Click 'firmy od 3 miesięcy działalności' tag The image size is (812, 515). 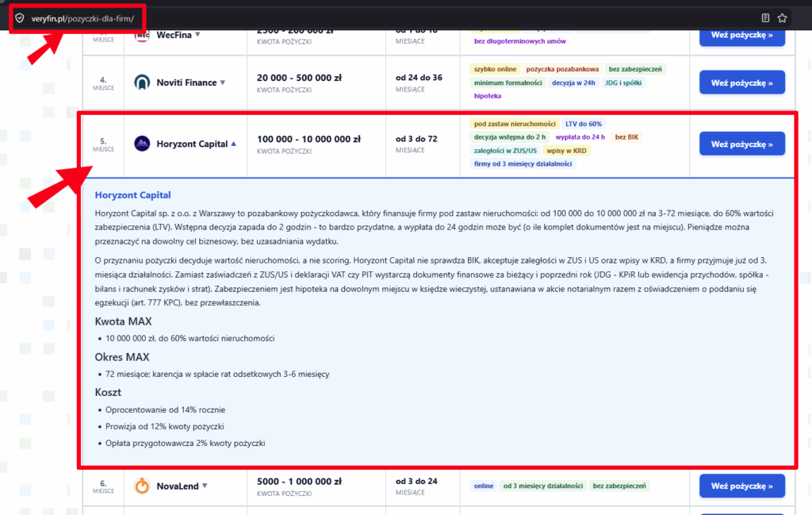[x=523, y=163]
